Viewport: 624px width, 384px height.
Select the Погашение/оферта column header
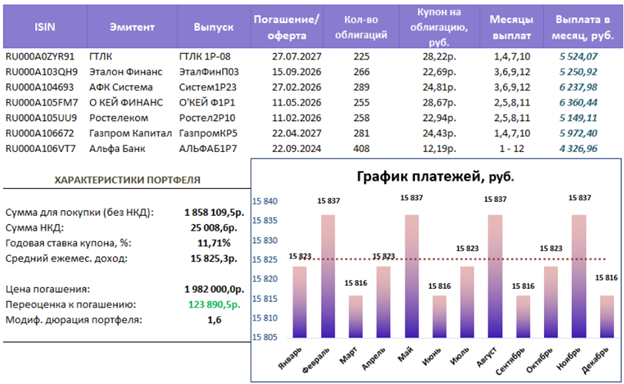click(287, 27)
